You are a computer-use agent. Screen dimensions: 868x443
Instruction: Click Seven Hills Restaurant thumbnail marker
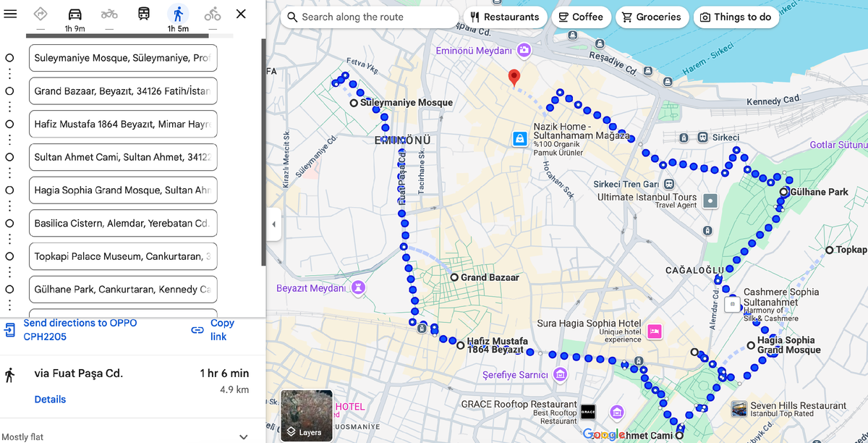(739, 409)
